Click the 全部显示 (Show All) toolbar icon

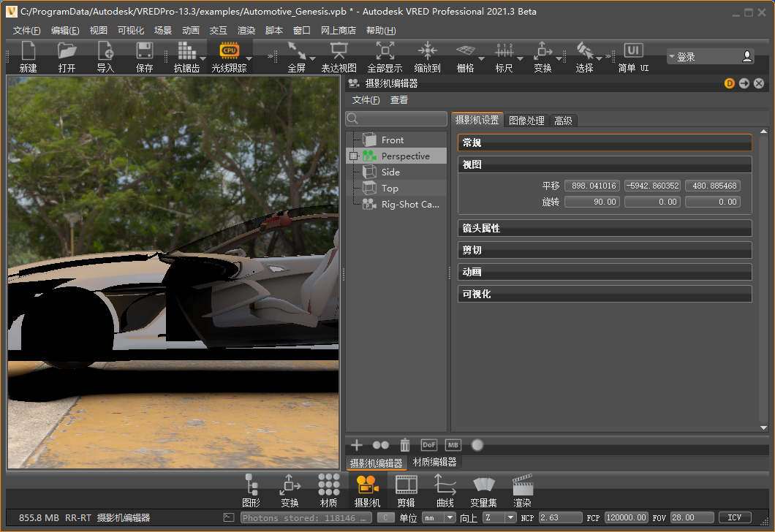[x=385, y=51]
